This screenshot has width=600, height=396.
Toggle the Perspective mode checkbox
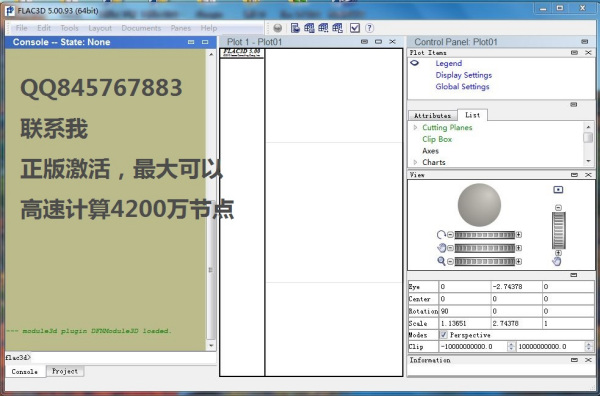443,335
